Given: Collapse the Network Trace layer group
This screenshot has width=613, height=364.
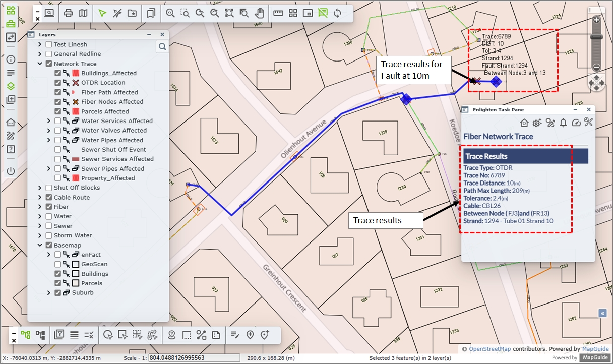Looking at the screenshot, I should [x=40, y=64].
